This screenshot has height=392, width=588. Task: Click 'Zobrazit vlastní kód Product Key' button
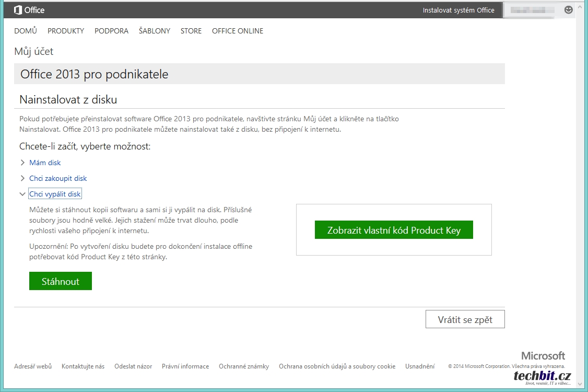coord(394,230)
